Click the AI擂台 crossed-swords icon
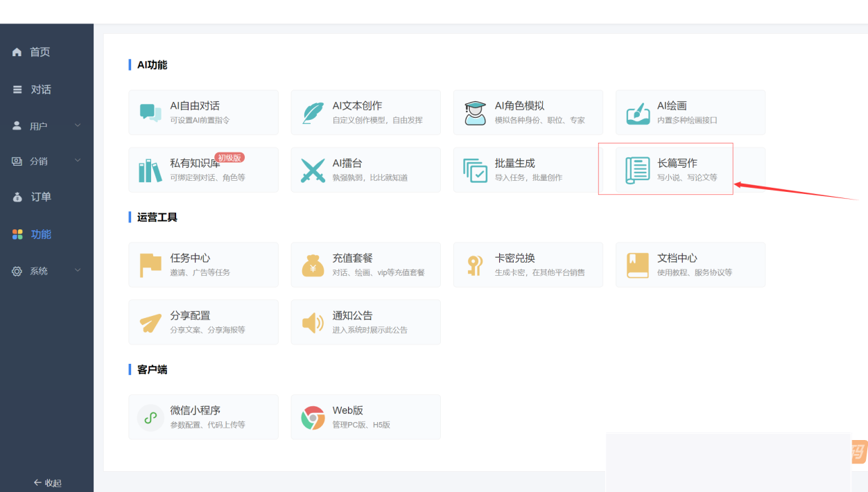Screen dimensions: 868x492 [x=313, y=170]
